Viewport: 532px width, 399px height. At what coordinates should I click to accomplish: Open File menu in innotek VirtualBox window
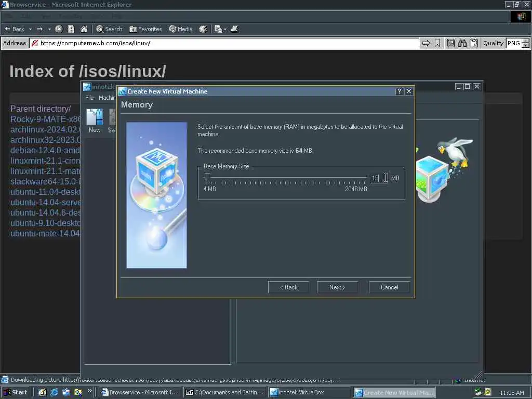pyautogui.click(x=89, y=98)
